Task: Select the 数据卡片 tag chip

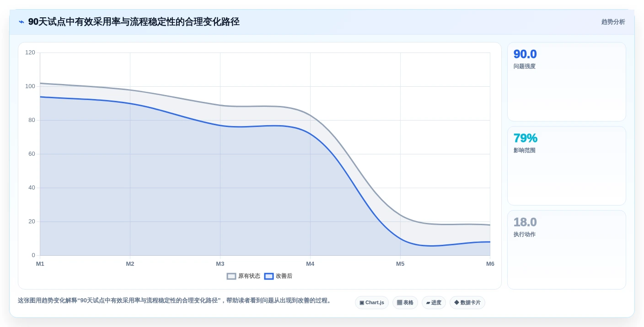Action: tap(467, 303)
